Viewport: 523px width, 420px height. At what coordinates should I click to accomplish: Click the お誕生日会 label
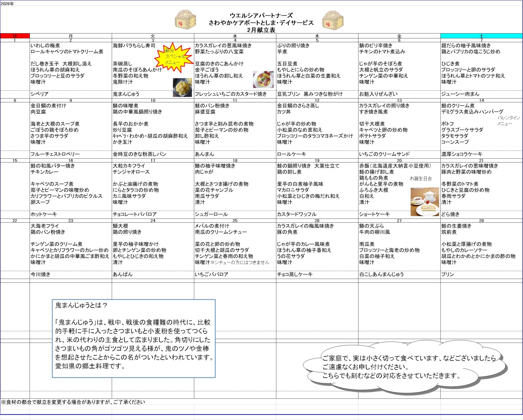click(x=421, y=179)
